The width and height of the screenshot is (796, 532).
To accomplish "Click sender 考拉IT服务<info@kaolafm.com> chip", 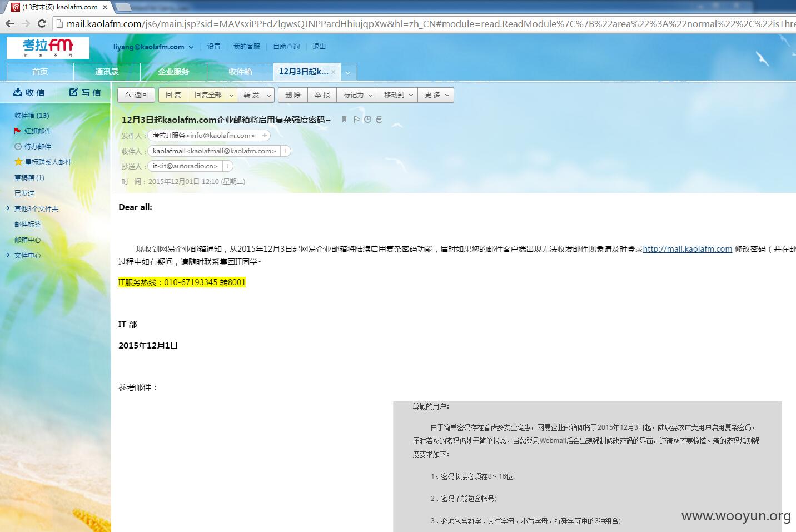I will coord(203,135).
